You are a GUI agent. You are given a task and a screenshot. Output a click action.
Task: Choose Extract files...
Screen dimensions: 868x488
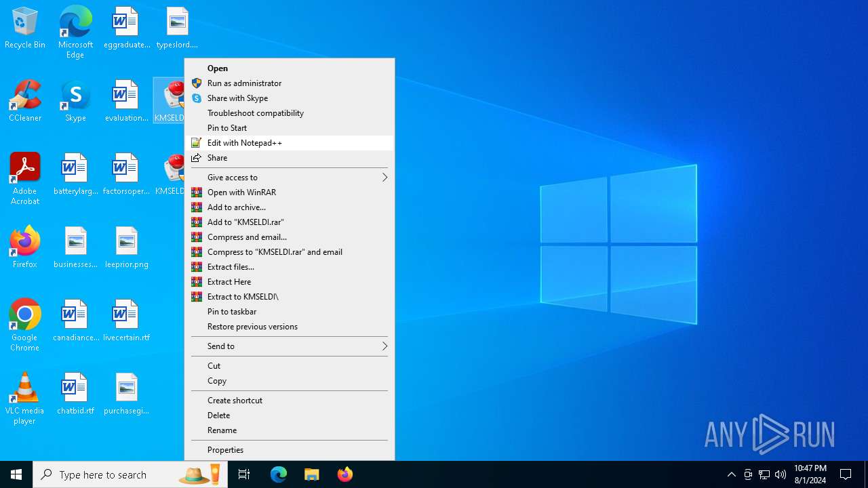click(x=290, y=267)
